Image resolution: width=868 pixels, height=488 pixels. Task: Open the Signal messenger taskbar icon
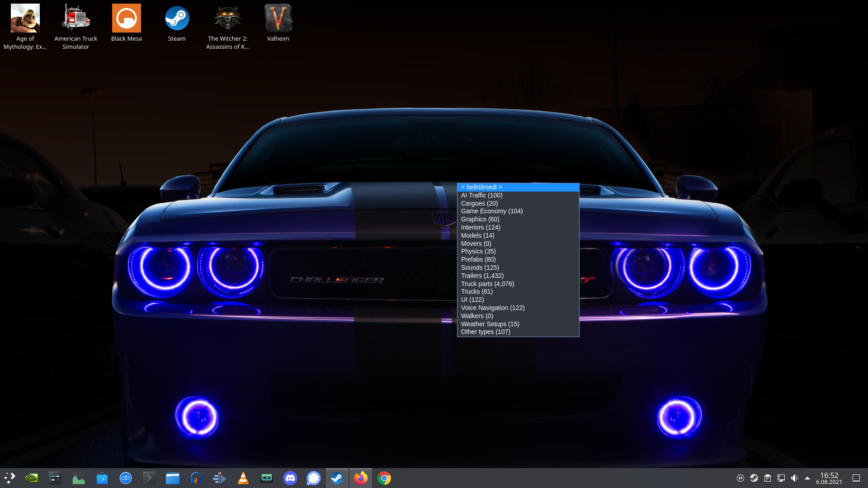(313, 478)
